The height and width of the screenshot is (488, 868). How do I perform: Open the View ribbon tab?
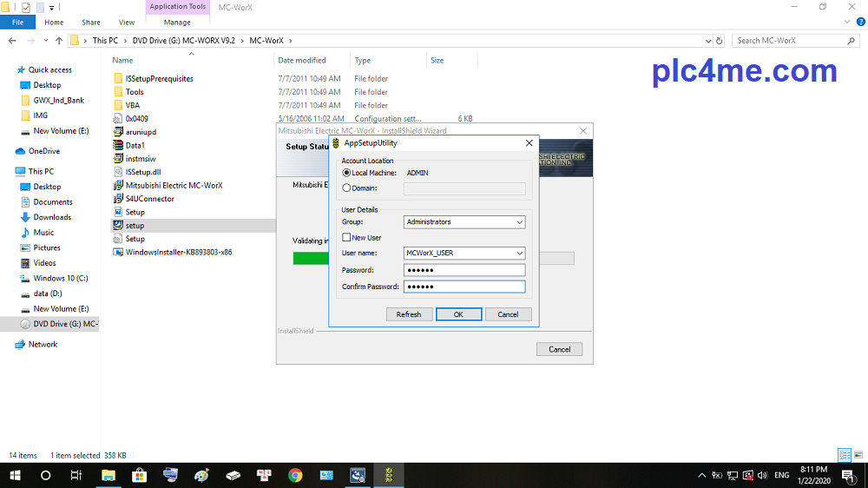coord(126,23)
